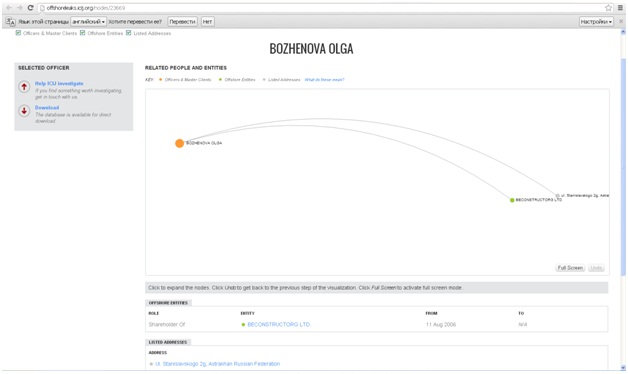Click the 'Shareholder Of' role cell
Image resolution: width=628 pixels, height=374 pixels.
click(x=167, y=324)
